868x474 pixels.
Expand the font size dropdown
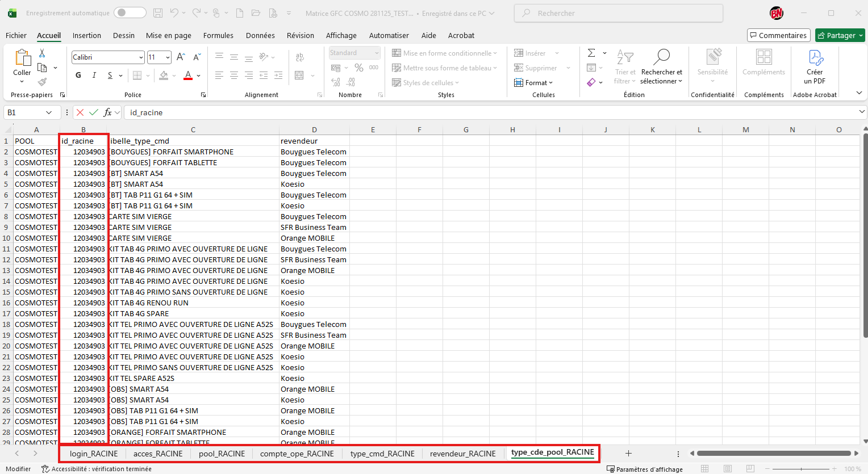click(x=168, y=57)
